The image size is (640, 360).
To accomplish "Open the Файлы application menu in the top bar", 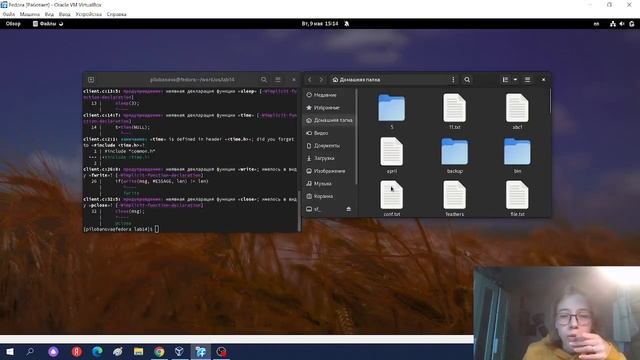I will 48,24.
